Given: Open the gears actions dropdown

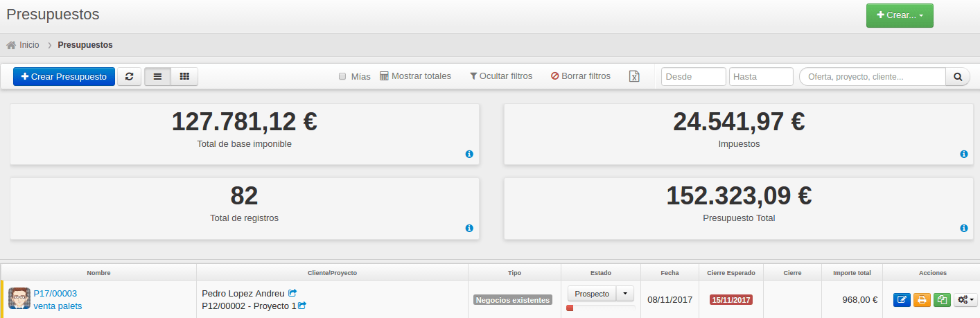Looking at the screenshot, I should [965, 300].
